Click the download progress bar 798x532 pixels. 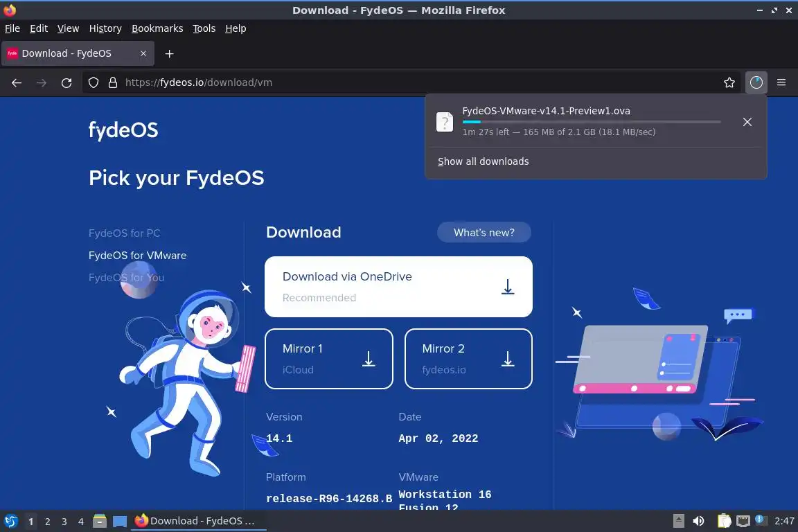pos(592,122)
